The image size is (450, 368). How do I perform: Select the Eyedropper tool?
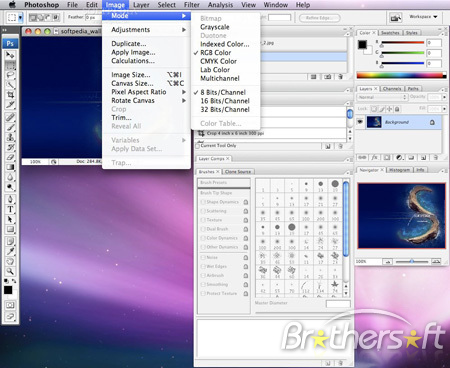pyautogui.click(x=10, y=251)
